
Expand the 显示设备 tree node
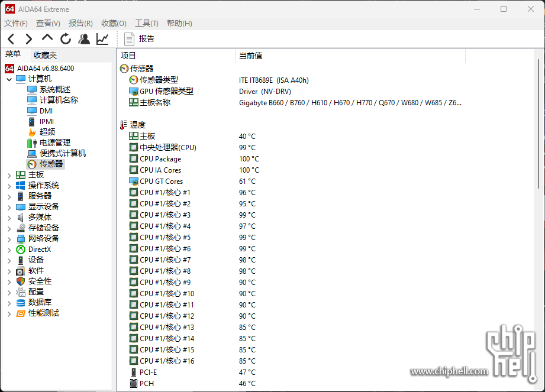9,208
